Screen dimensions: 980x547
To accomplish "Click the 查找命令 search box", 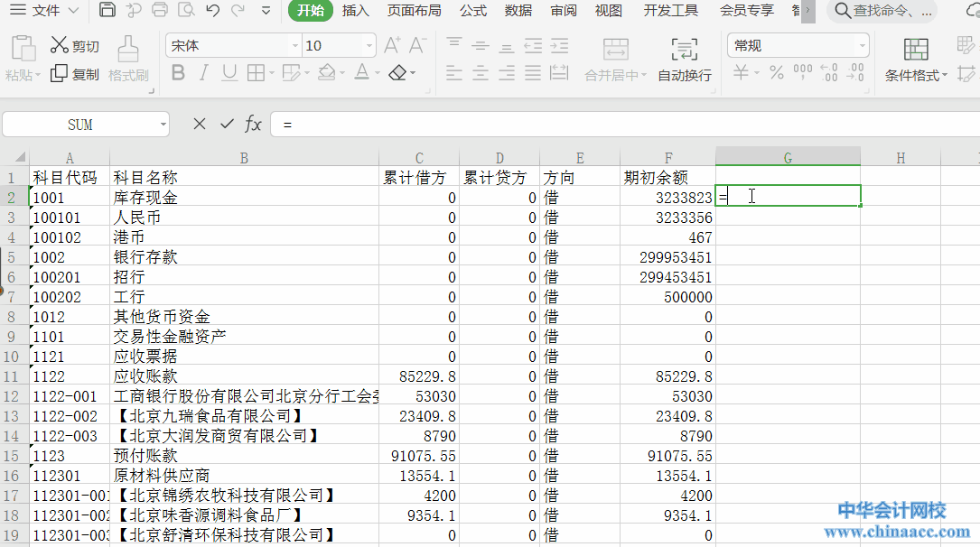I will coord(882,11).
